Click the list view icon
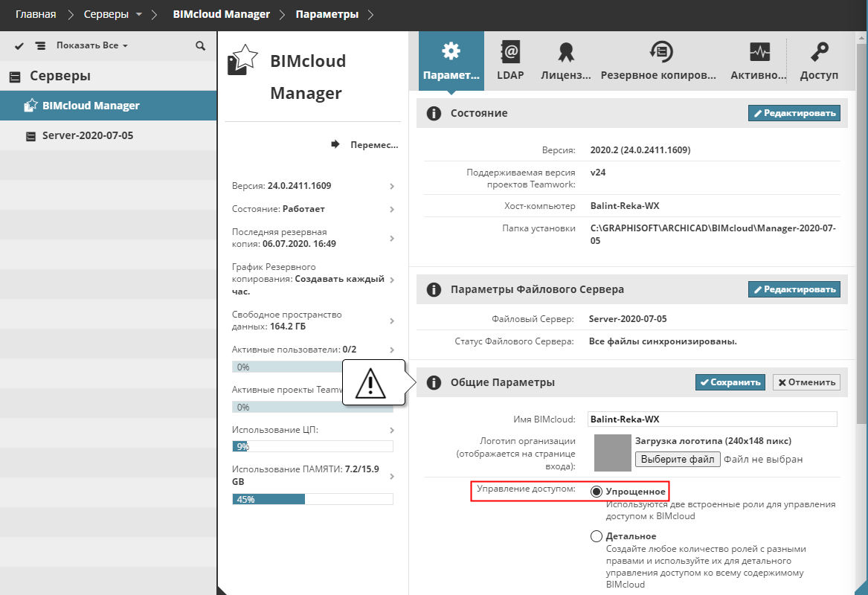Screen dimensions: 868x595 point(40,46)
